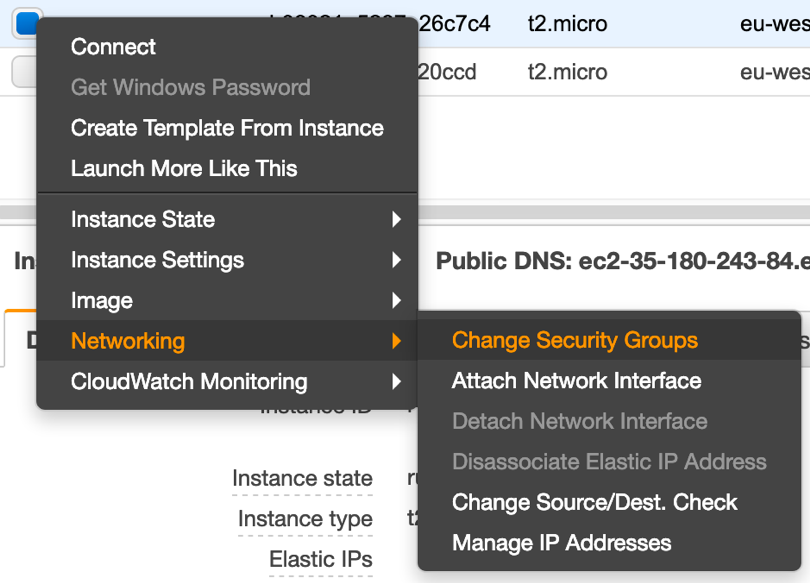The width and height of the screenshot is (810, 583).
Task: Click t2.micro in the first row
Action: pos(567,23)
